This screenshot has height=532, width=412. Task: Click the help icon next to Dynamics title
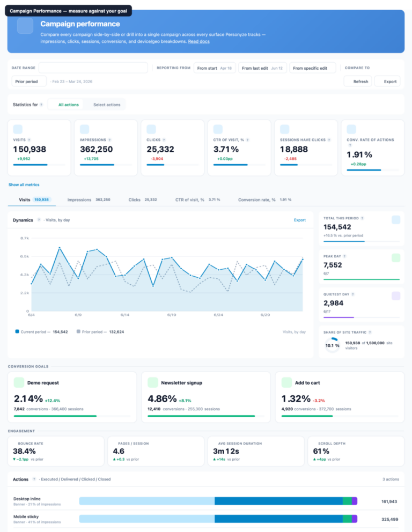pos(39,220)
